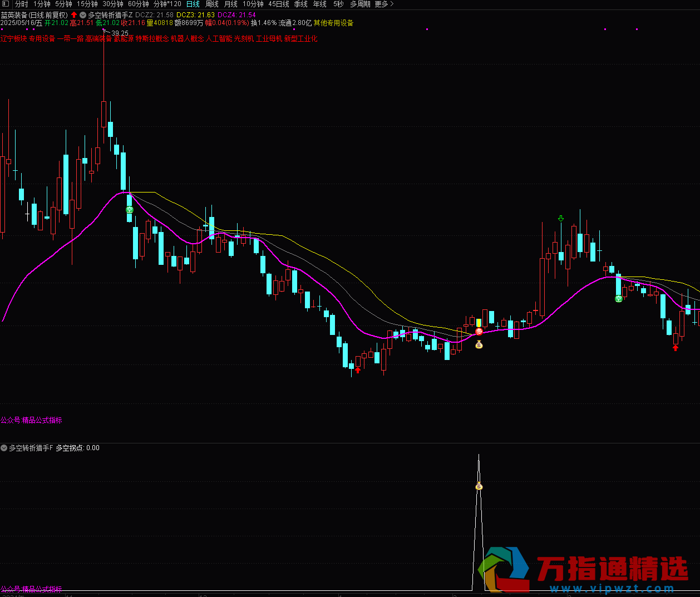This screenshot has height=597, width=700.
Task: Open the 高端装备 concept tag
Action: click(98, 38)
